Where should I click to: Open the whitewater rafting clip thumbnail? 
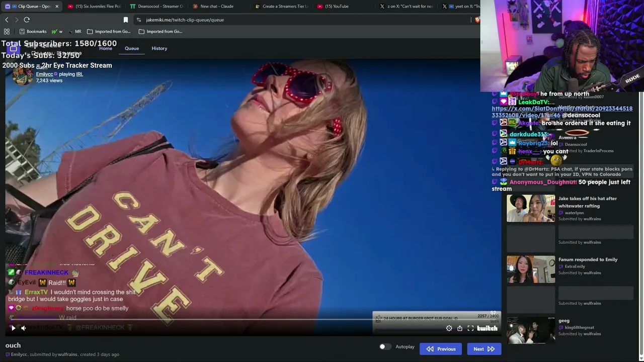tap(531, 208)
